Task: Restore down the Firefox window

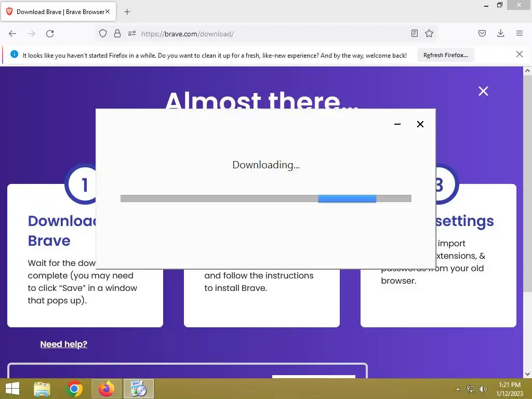Action: pos(499,5)
